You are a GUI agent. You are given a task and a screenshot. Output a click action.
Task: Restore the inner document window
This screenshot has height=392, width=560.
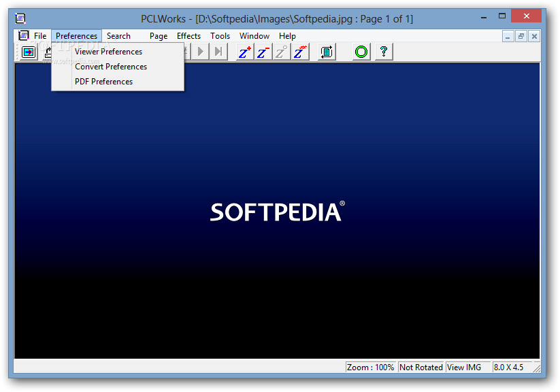click(x=521, y=37)
